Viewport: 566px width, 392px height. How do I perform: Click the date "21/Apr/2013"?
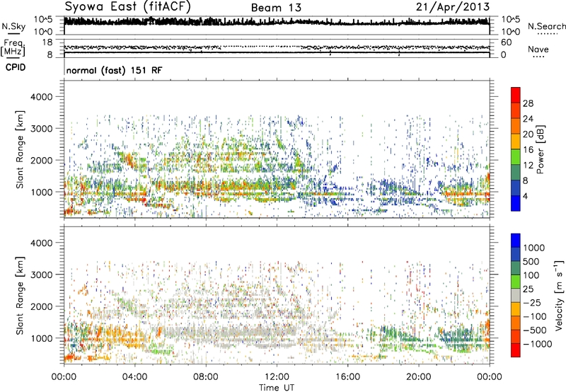pos(453,7)
